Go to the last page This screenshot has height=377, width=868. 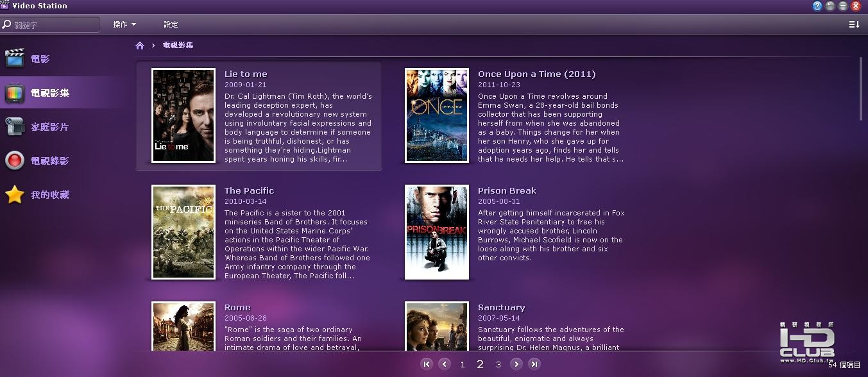534,364
